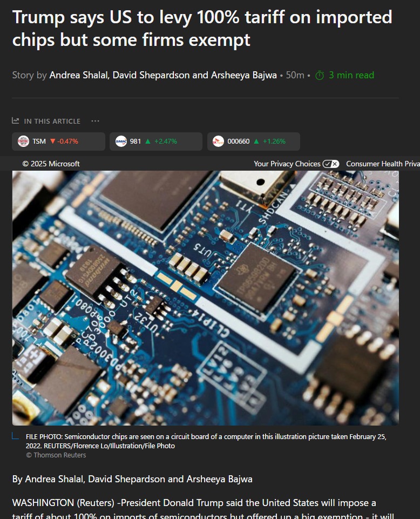The width and height of the screenshot is (420, 519).
Task: Click the article headline about 100% chip tariff
Action: pyautogui.click(x=202, y=29)
